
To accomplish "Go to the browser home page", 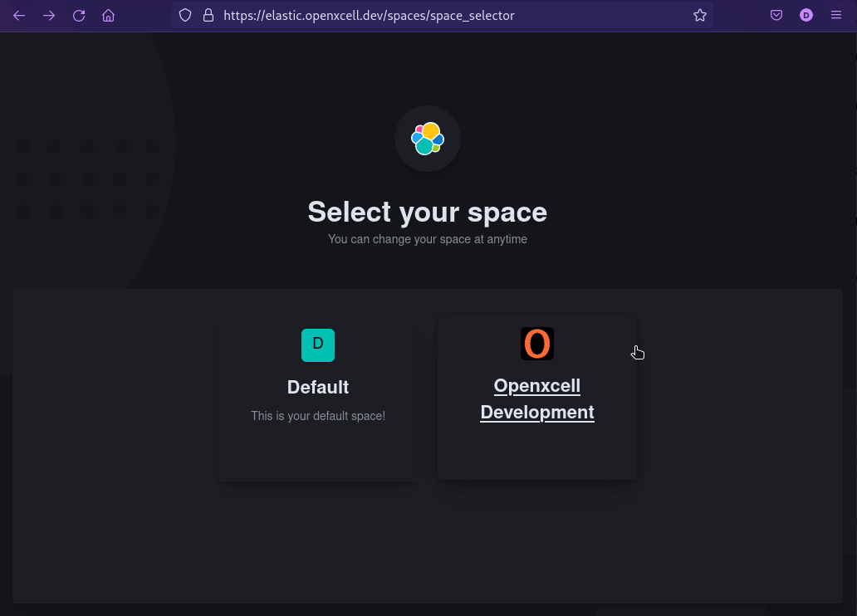I will (108, 15).
